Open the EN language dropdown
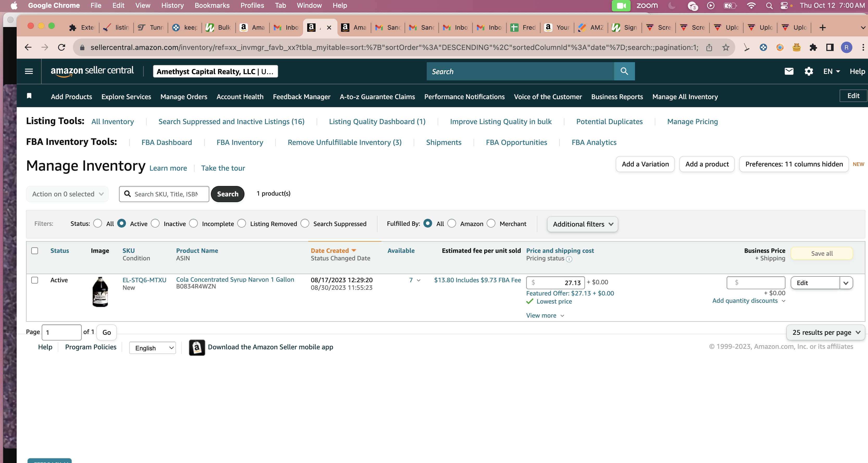This screenshot has width=868, height=463. coord(832,71)
